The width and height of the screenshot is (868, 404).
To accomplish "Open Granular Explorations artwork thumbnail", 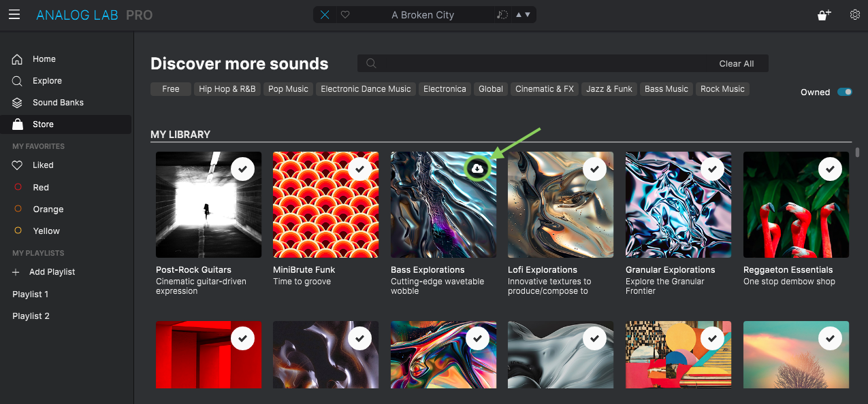I will [x=678, y=205].
